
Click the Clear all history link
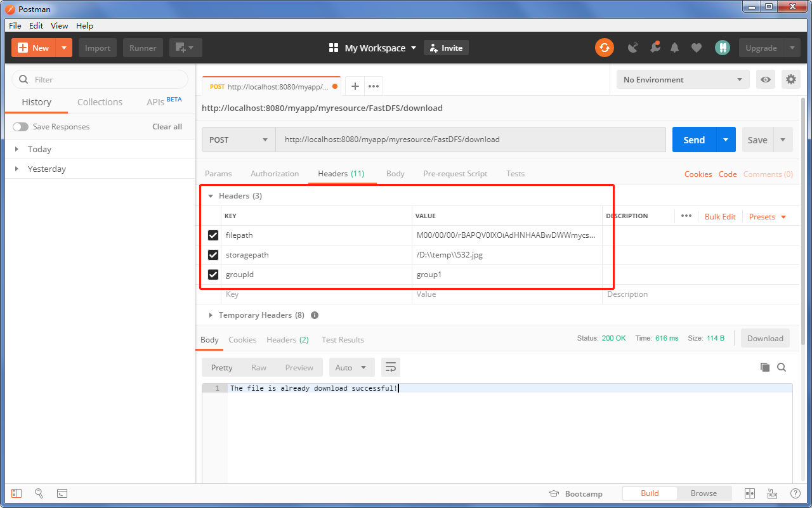point(167,126)
